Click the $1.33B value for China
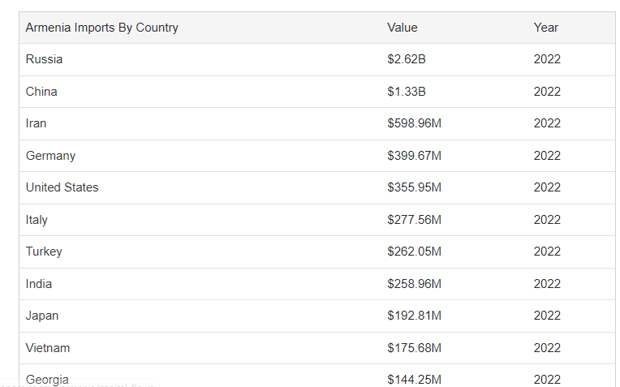 click(406, 91)
